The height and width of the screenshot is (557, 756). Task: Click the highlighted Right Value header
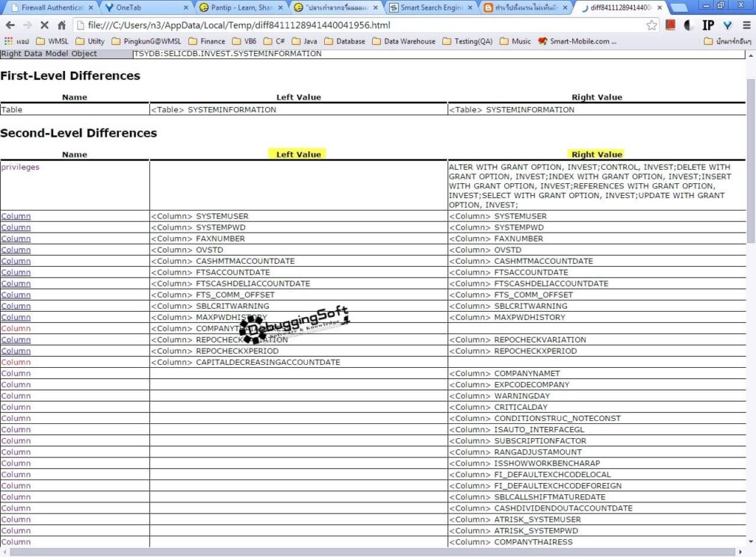click(x=596, y=154)
